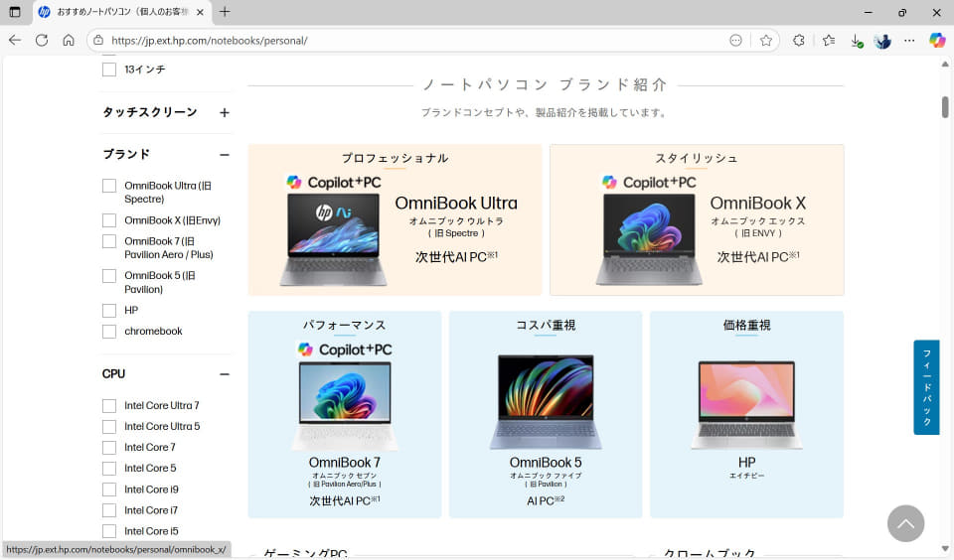Check Intel Core i7 filter

109,510
